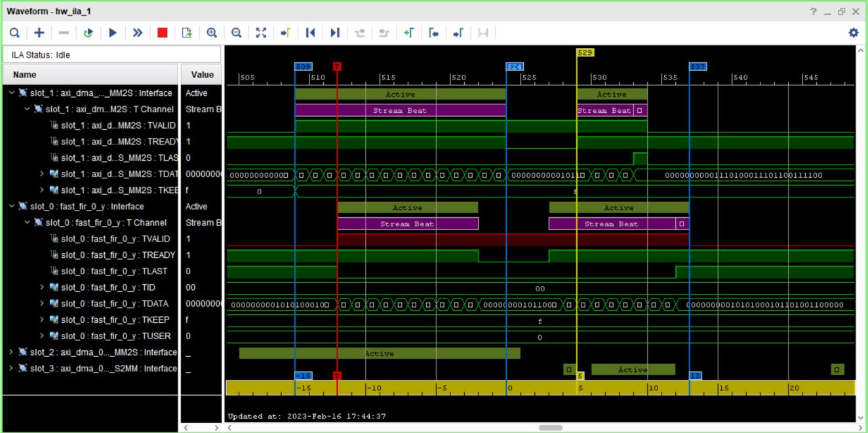
Task: Collapse the slot_0 fast_fir_0_y Interface row
Action: coord(12,206)
